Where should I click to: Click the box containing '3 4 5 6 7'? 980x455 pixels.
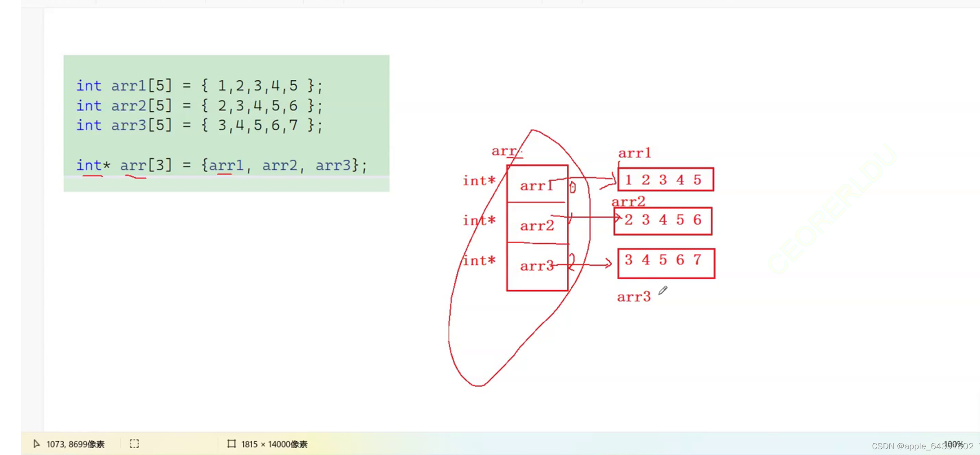point(666,263)
